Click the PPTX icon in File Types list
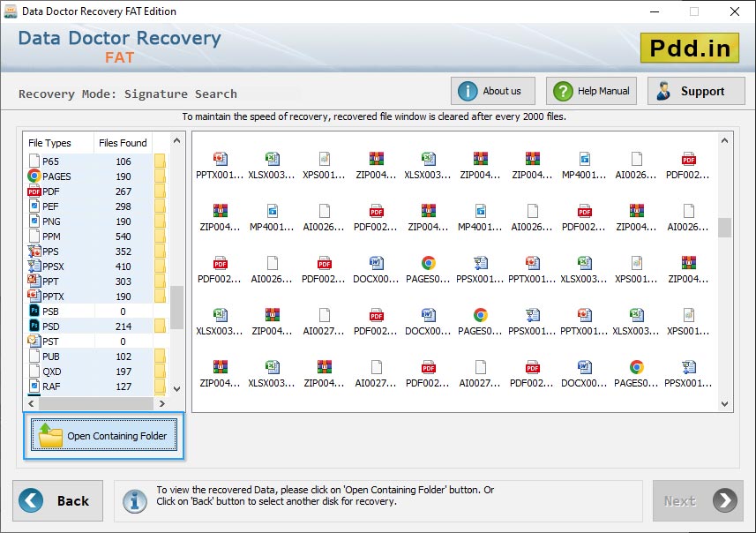The height and width of the screenshot is (533, 756). (x=34, y=296)
